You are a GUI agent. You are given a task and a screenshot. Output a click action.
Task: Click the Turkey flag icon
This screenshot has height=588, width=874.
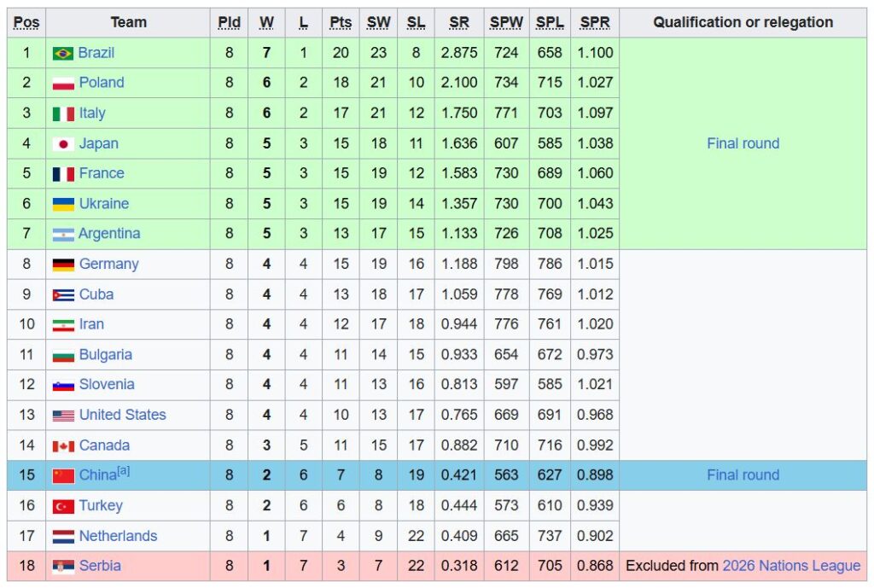(x=63, y=506)
